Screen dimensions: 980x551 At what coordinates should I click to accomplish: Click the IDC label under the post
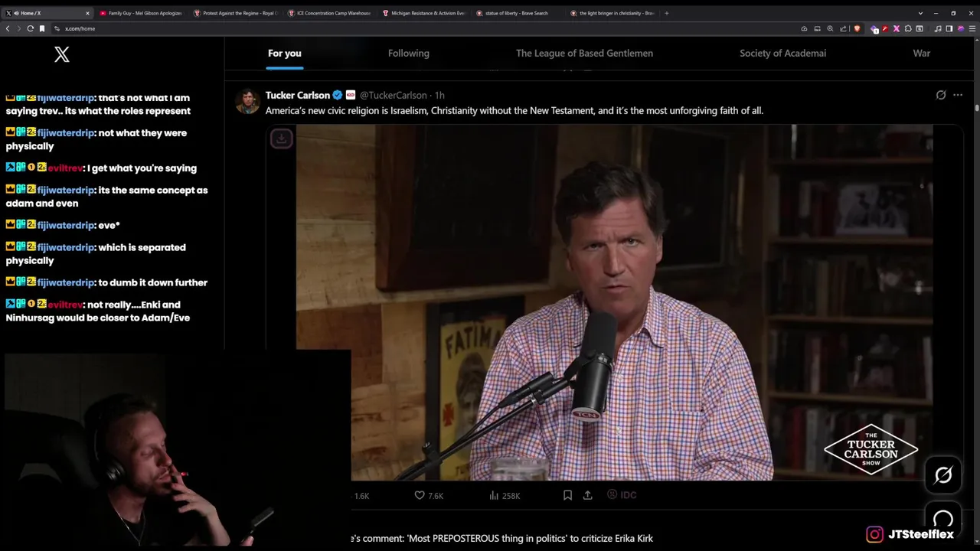coord(622,495)
